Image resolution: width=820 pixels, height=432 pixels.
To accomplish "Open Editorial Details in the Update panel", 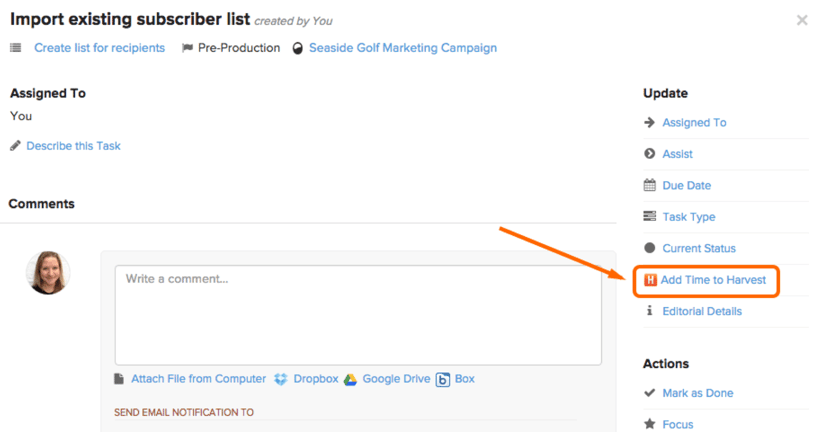I will click(x=702, y=311).
